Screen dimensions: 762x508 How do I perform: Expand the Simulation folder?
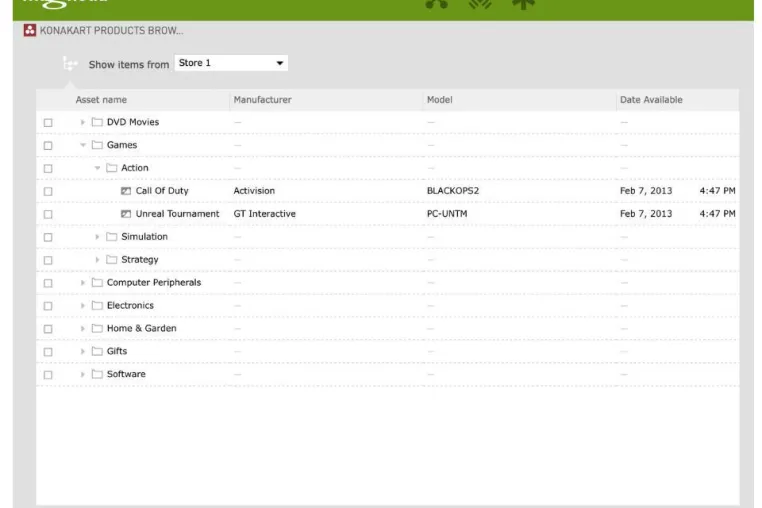click(x=97, y=237)
